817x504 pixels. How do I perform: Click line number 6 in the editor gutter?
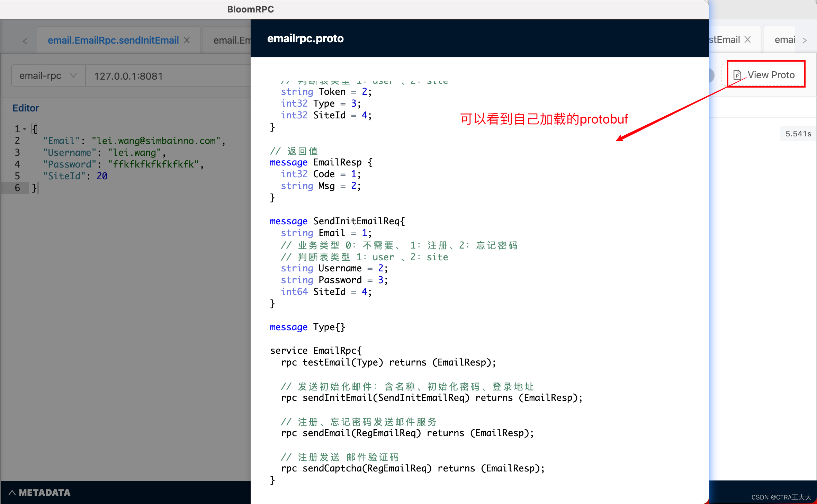click(x=17, y=188)
